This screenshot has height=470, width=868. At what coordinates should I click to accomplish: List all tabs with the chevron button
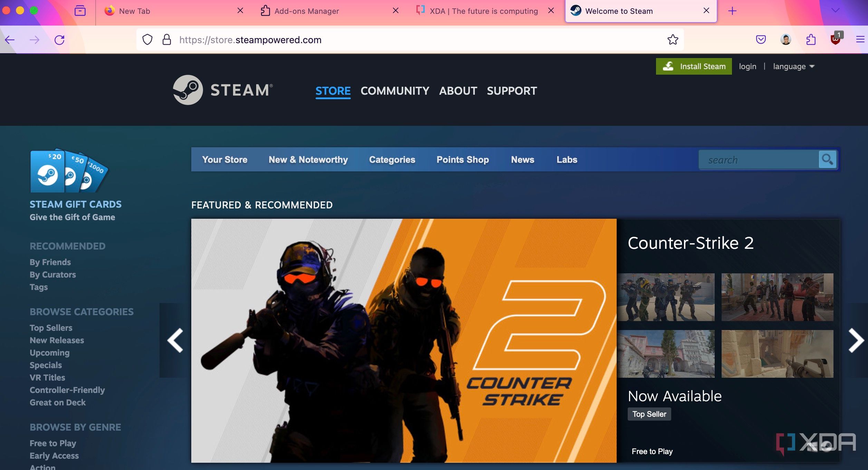tap(835, 11)
